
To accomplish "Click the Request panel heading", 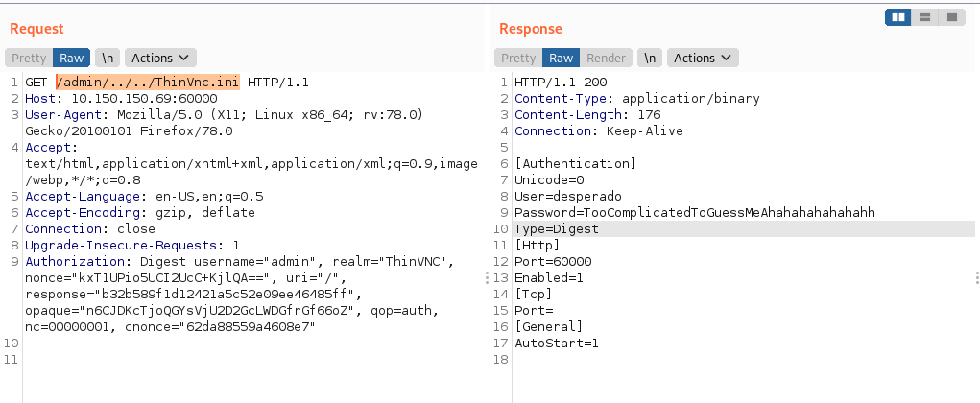I will tap(36, 29).
